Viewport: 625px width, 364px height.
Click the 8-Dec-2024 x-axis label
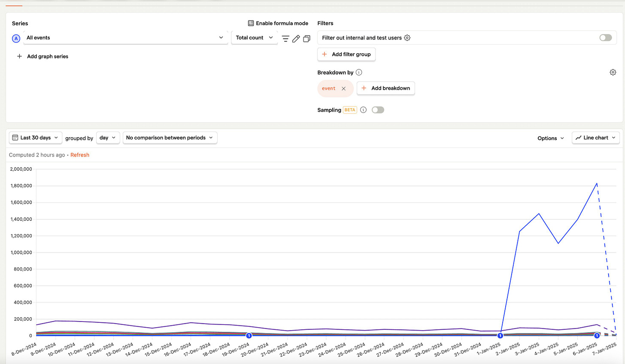click(24, 349)
